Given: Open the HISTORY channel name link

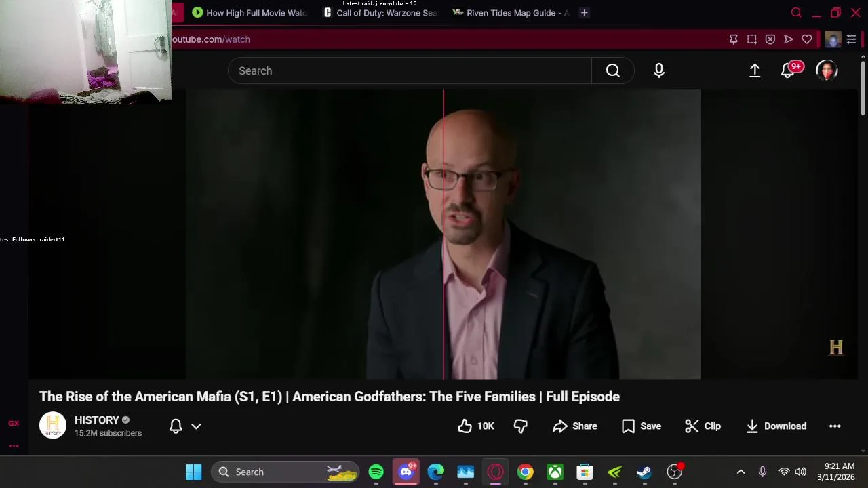Looking at the screenshot, I should tap(96, 420).
